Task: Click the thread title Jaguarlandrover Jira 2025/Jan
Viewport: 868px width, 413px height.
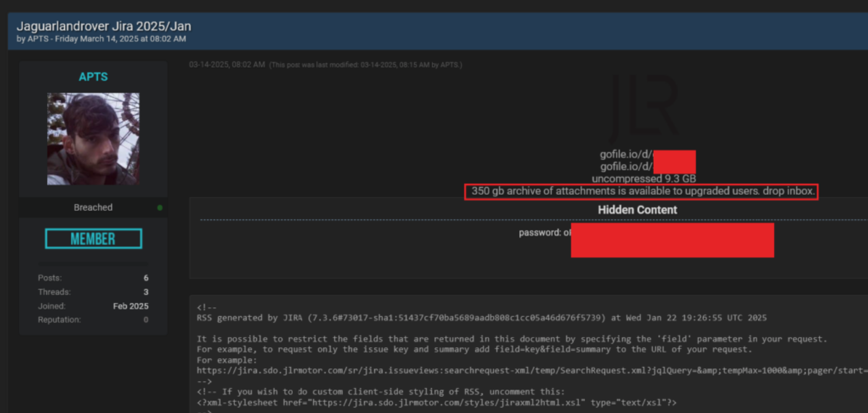Action: (104, 27)
